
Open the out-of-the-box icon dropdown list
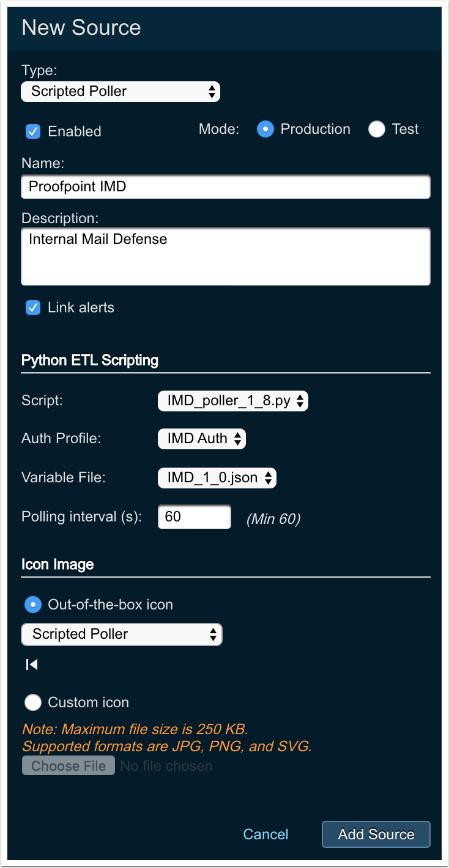coord(122,634)
